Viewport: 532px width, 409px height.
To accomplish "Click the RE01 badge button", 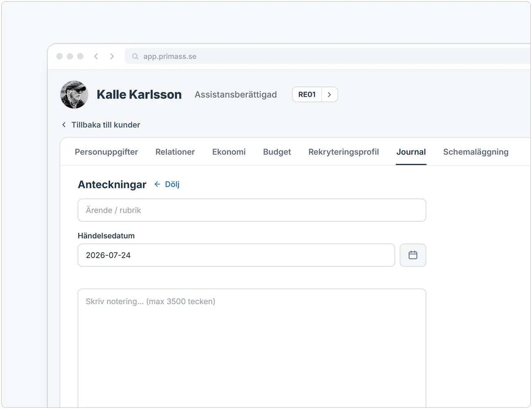I will [x=307, y=94].
